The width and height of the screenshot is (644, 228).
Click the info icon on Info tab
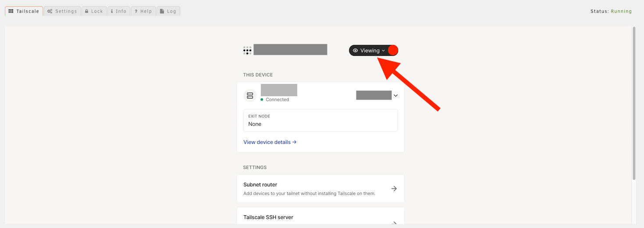point(112,11)
